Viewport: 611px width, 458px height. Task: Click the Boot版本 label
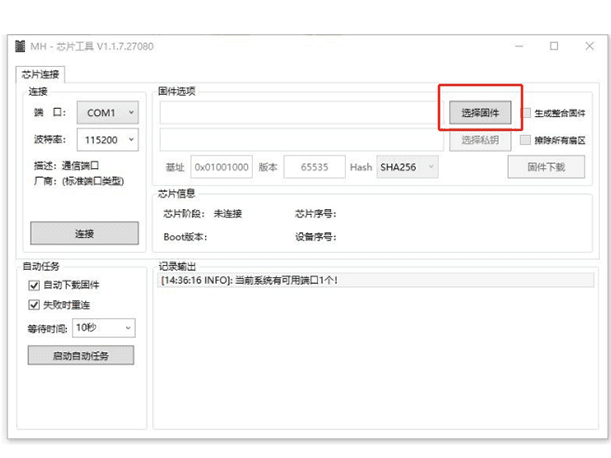coord(185,237)
